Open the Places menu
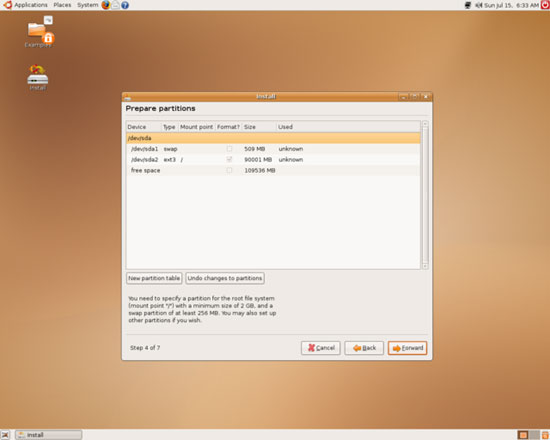550x440 pixels. (x=62, y=5)
